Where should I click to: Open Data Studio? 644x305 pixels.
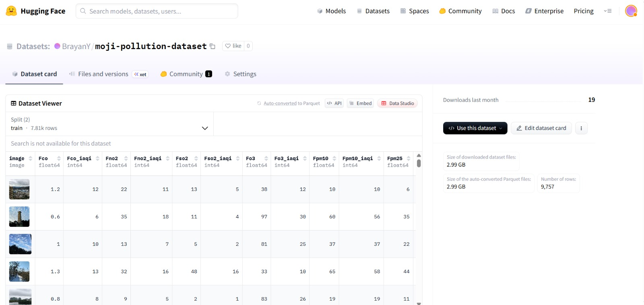[397, 103]
